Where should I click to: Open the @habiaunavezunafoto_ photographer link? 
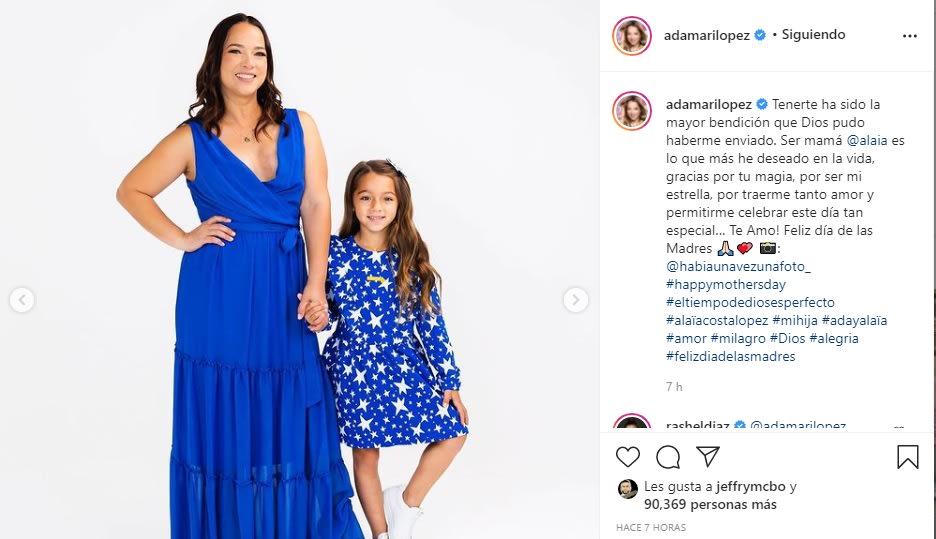click(x=738, y=266)
